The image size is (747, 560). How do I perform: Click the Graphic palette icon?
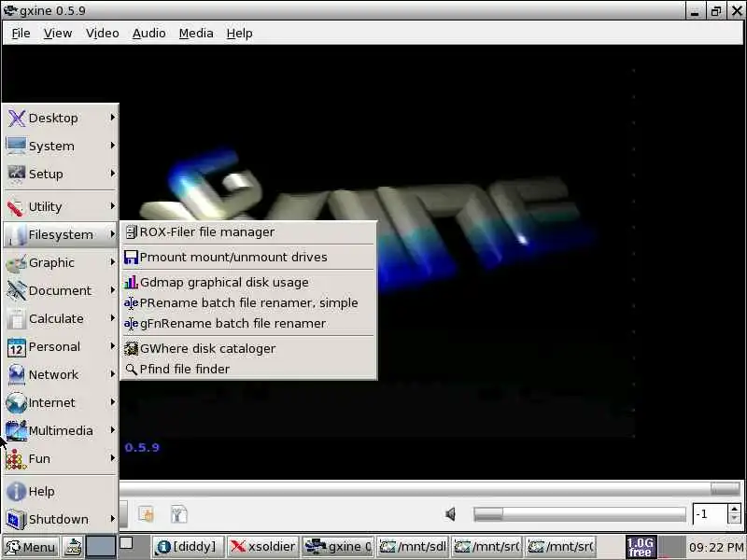pos(16,263)
